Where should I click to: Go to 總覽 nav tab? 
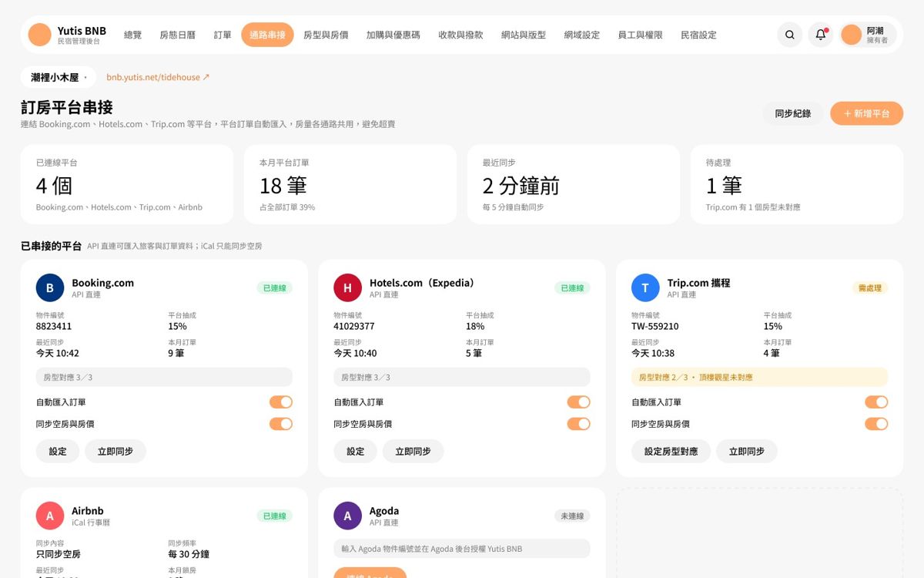tap(133, 35)
